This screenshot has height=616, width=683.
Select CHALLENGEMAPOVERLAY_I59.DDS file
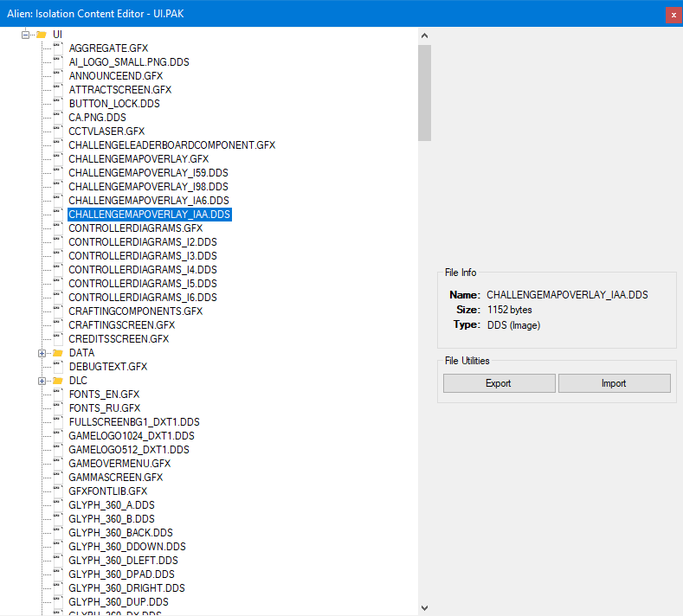tap(149, 173)
